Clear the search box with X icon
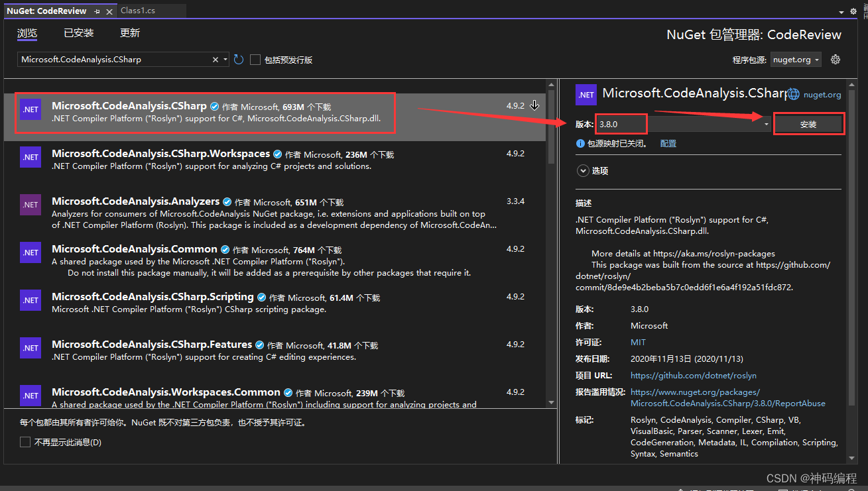This screenshot has height=491, width=868. click(x=216, y=60)
